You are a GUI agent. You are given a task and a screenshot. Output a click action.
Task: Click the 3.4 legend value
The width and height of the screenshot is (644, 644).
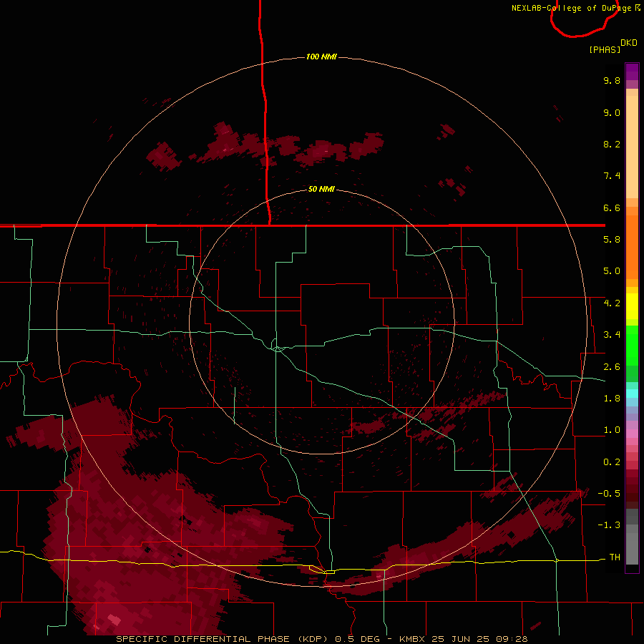(x=612, y=335)
